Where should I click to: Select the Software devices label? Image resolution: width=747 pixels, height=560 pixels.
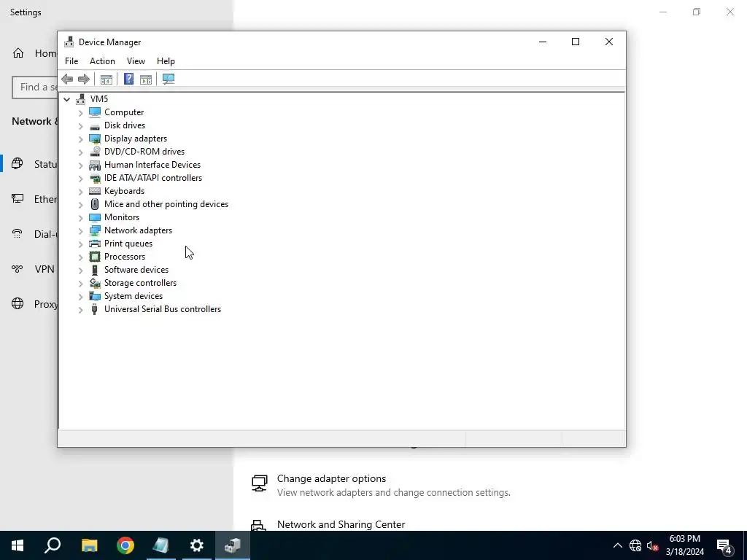[136, 270]
